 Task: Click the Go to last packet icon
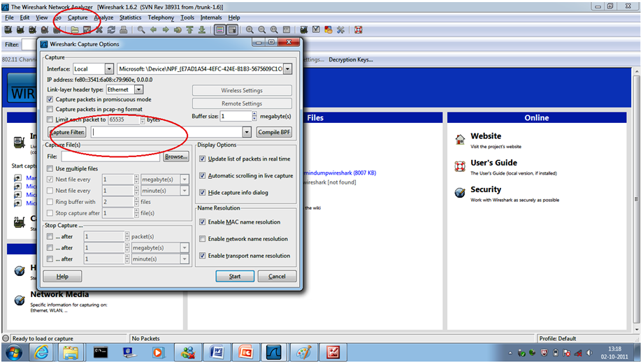(202, 30)
